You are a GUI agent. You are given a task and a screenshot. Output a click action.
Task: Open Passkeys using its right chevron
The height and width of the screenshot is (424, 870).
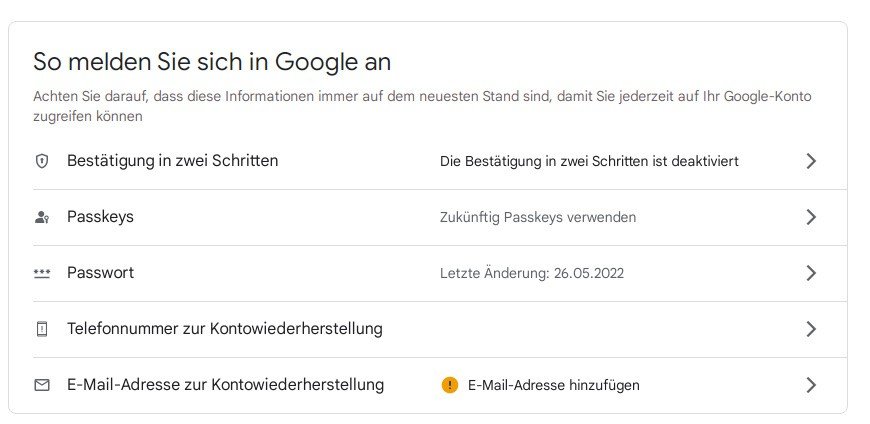(811, 217)
